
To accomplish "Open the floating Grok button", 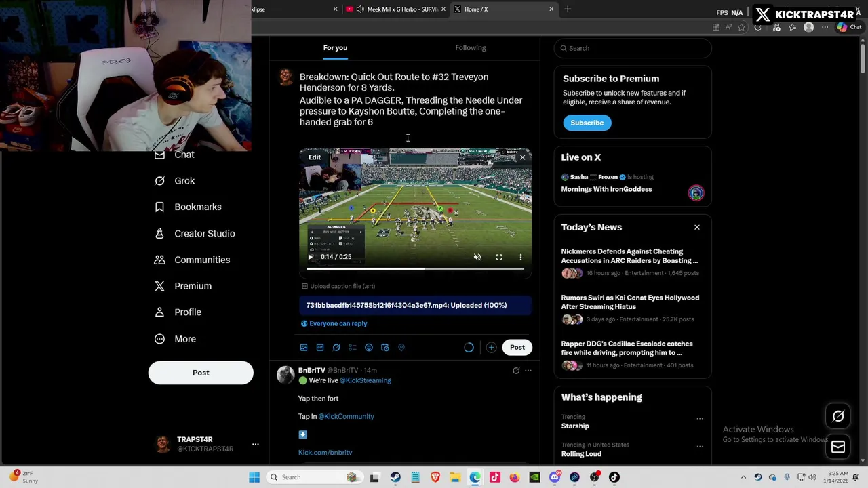I will coord(838,417).
